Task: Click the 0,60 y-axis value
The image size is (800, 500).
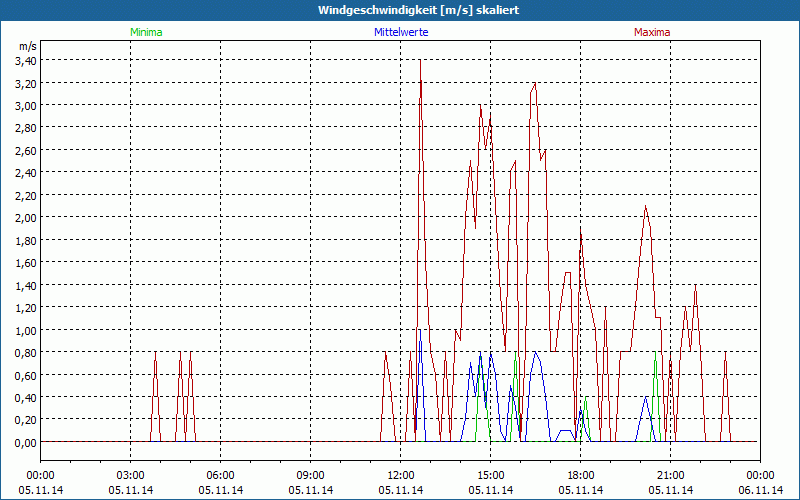Action: click(x=26, y=375)
